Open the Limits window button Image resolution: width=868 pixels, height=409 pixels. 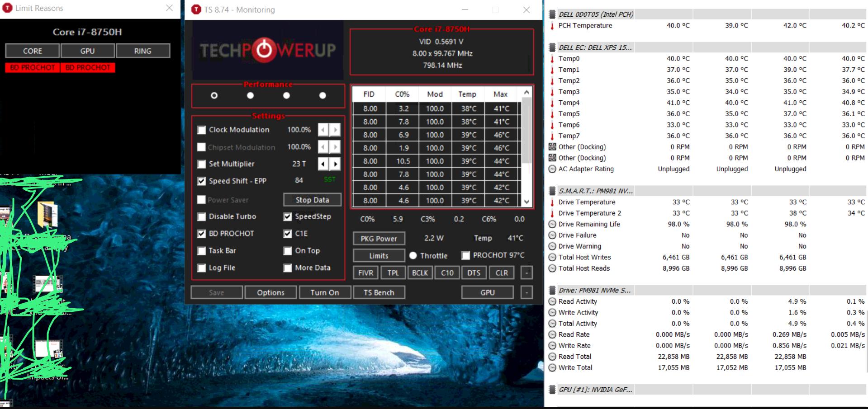pos(379,256)
